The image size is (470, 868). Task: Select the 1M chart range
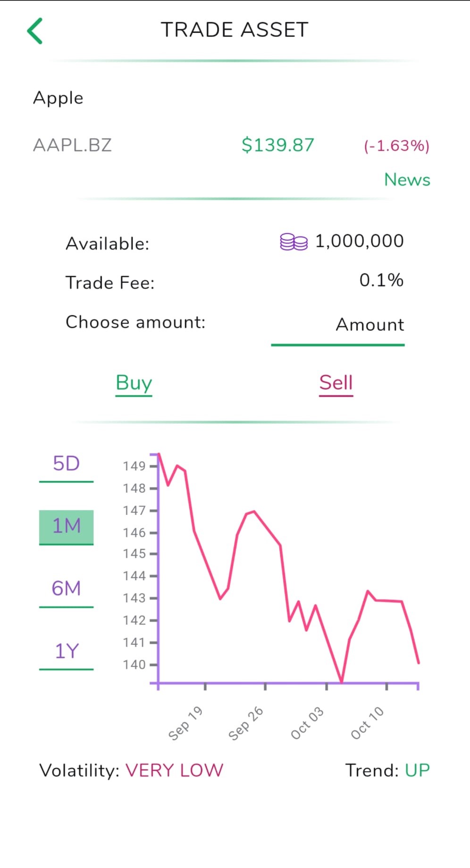click(x=67, y=526)
